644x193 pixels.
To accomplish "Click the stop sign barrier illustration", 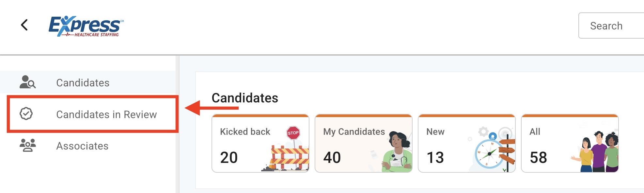I will pos(288,151).
